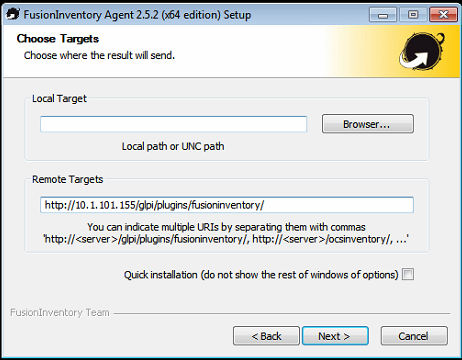Click the 'Local path or UNC path' hint
The image size is (462, 360).
click(173, 146)
